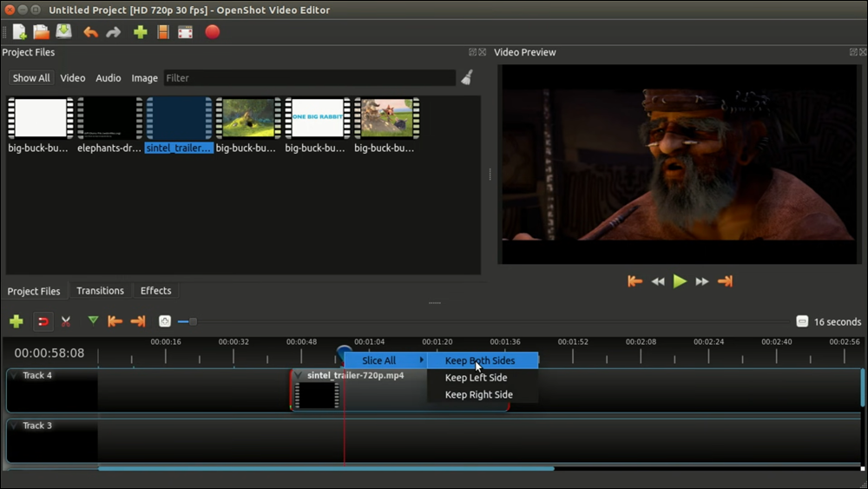Undo the last action

pyautogui.click(x=91, y=32)
